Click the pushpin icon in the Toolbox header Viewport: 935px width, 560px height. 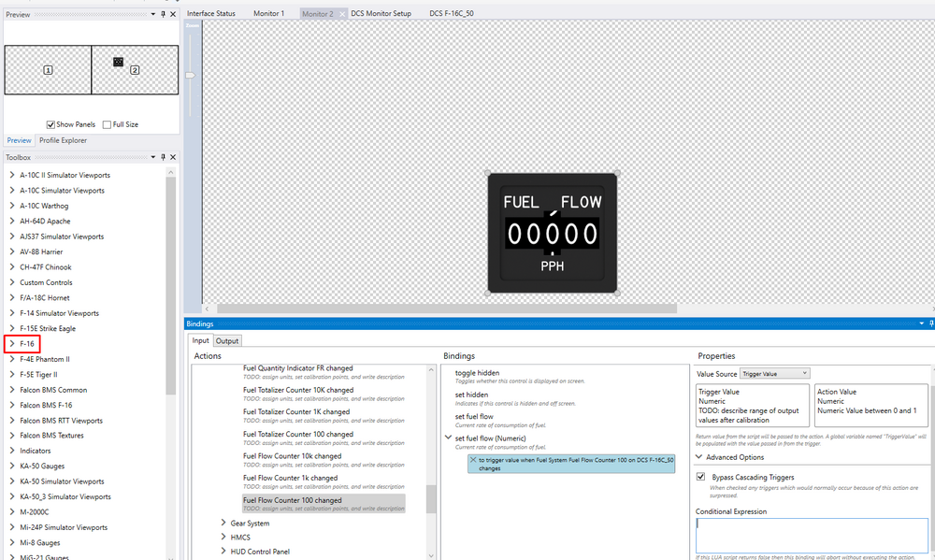(163, 158)
